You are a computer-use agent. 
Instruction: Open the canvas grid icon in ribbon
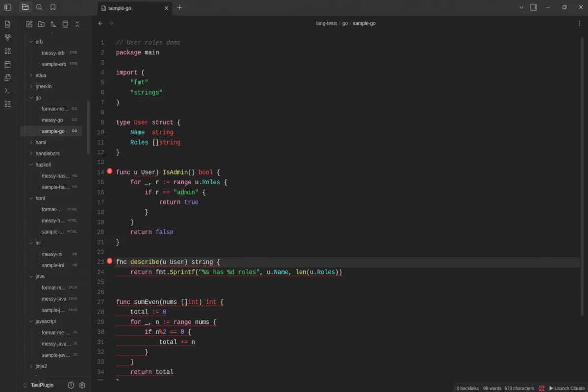click(7, 51)
